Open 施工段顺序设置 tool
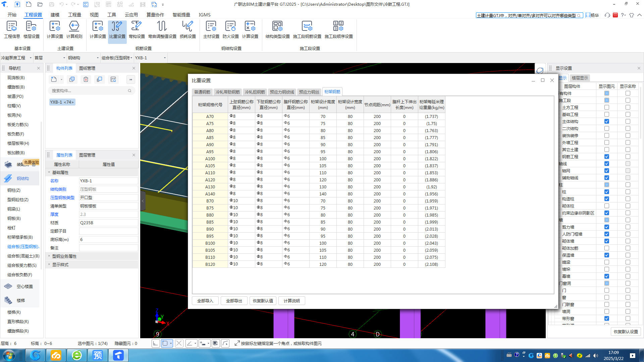 pyautogui.click(x=338, y=29)
